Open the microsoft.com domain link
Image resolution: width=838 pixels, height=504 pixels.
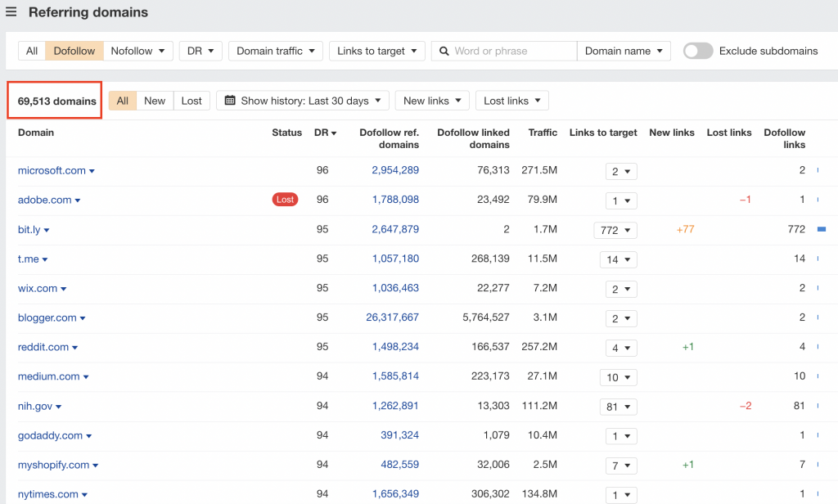pos(52,170)
